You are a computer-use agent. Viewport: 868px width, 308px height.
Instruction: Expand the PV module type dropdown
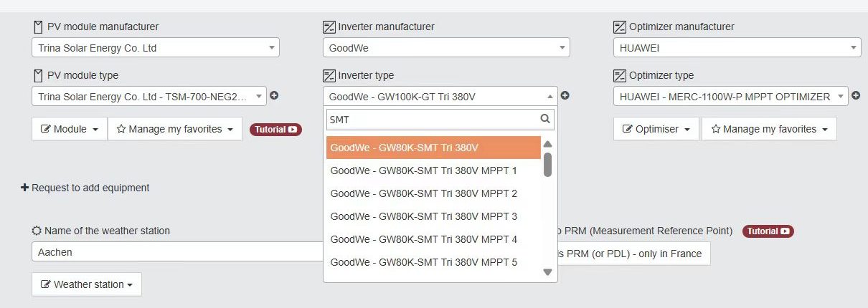pos(149,96)
